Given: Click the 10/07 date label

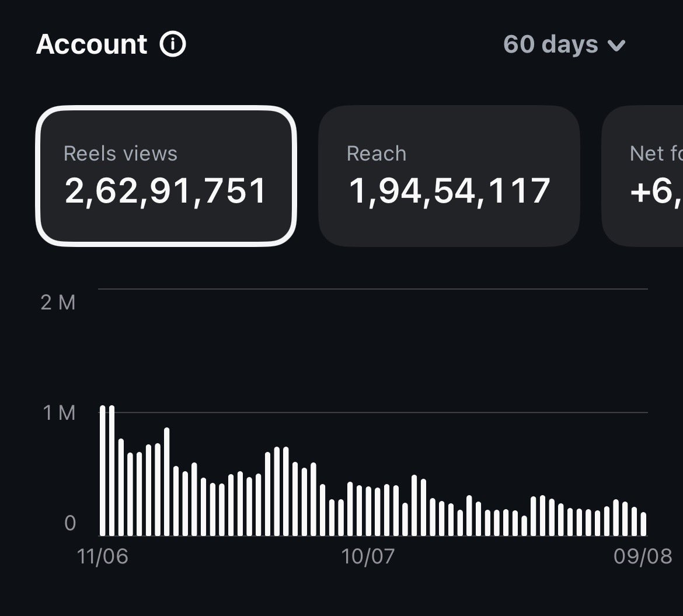Looking at the screenshot, I should point(368,556).
